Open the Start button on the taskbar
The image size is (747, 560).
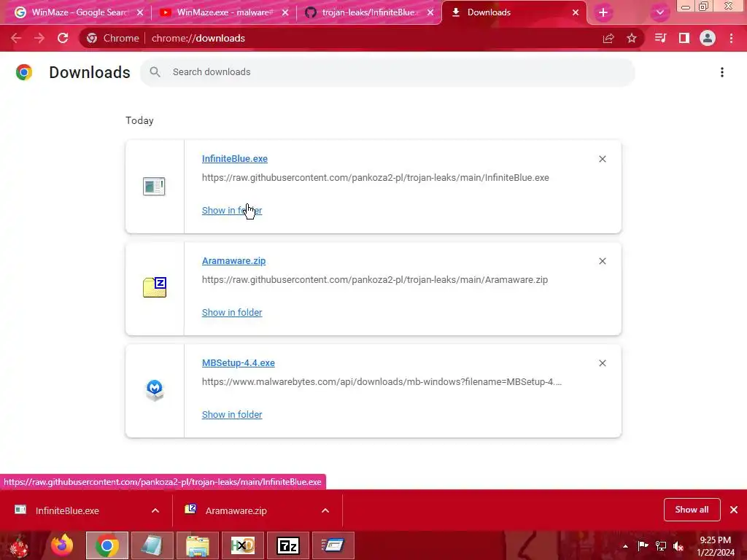click(x=19, y=545)
